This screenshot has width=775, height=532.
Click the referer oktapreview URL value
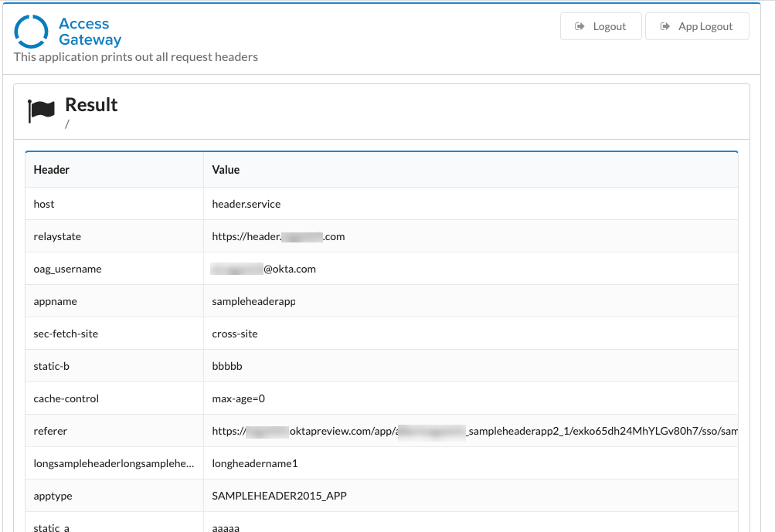(x=474, y=432)
